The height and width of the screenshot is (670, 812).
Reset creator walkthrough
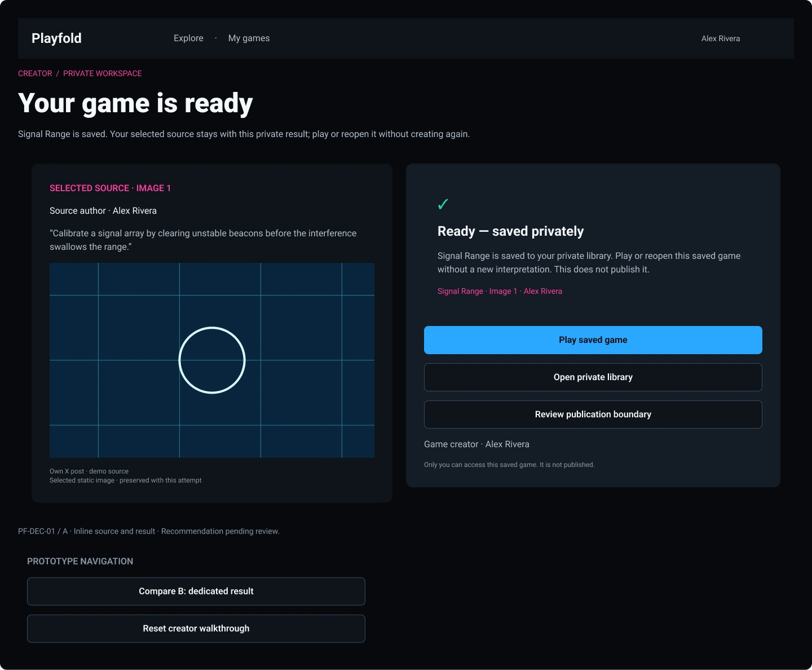[x=196, y=629]
